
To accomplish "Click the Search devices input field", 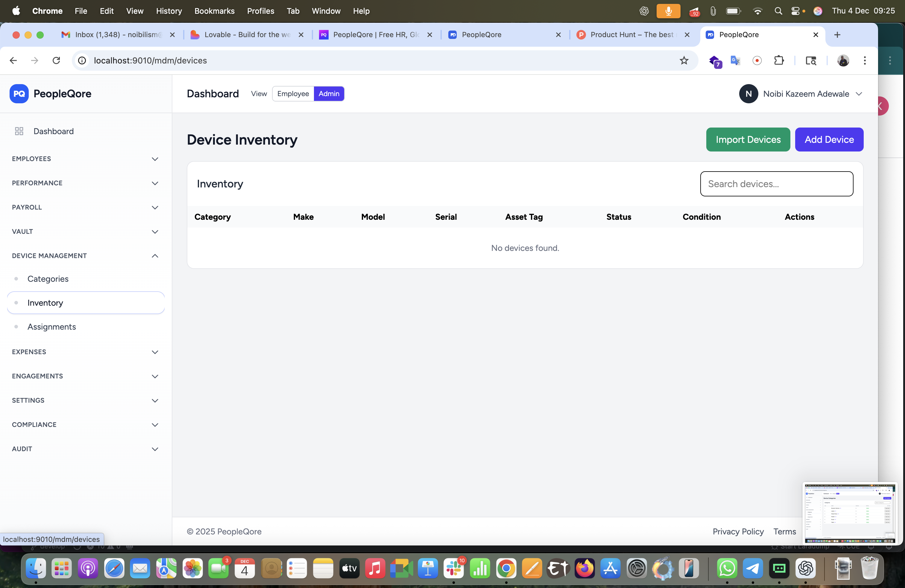I will (x=777, y=184).
